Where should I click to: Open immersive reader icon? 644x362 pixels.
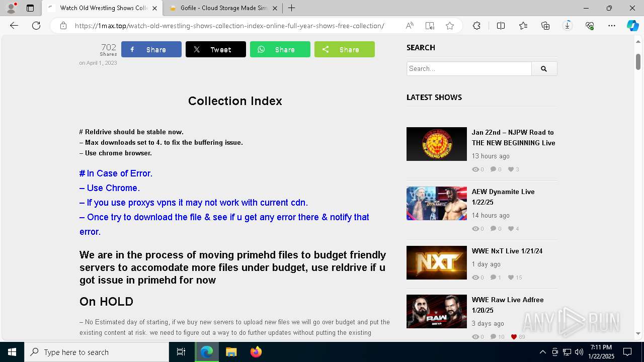430,26
